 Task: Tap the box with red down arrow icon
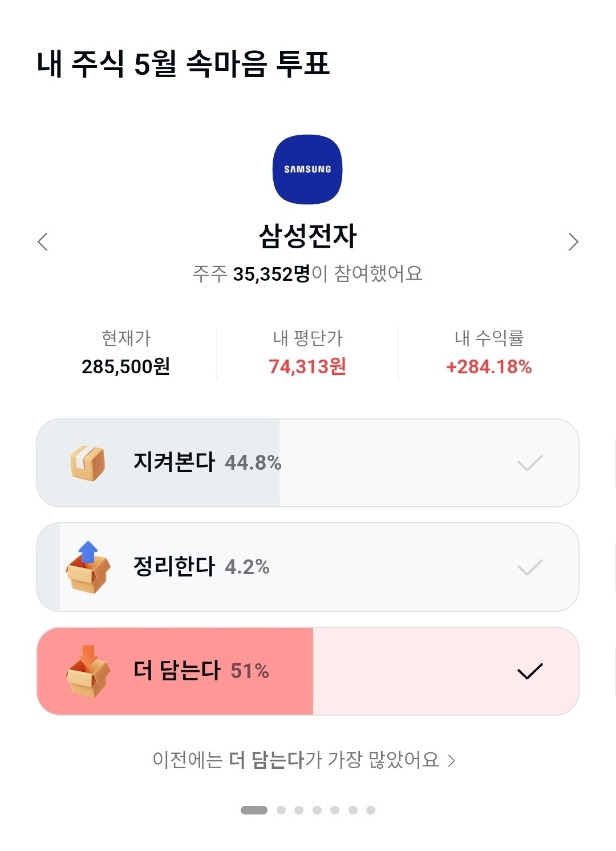87,671
